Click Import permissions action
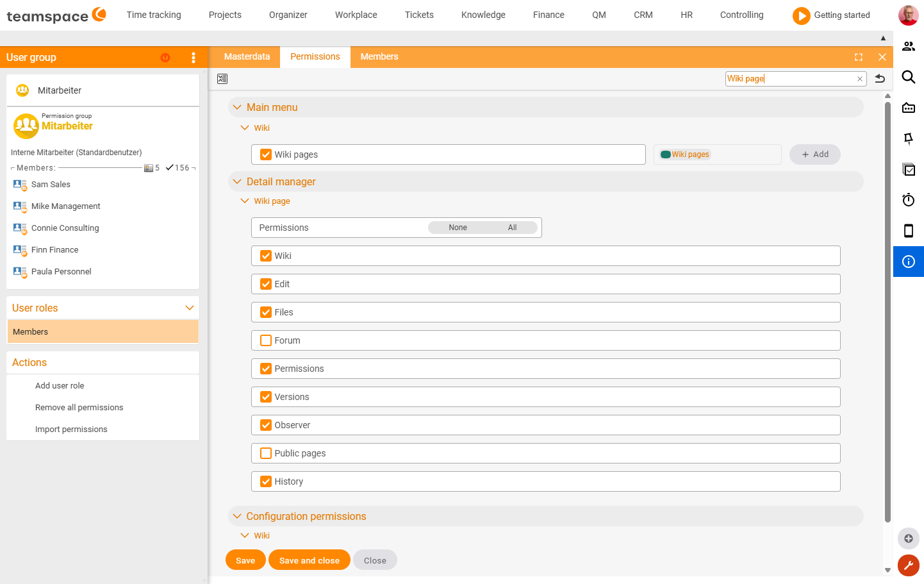This screenshot has height=584, width=924. 71,430
